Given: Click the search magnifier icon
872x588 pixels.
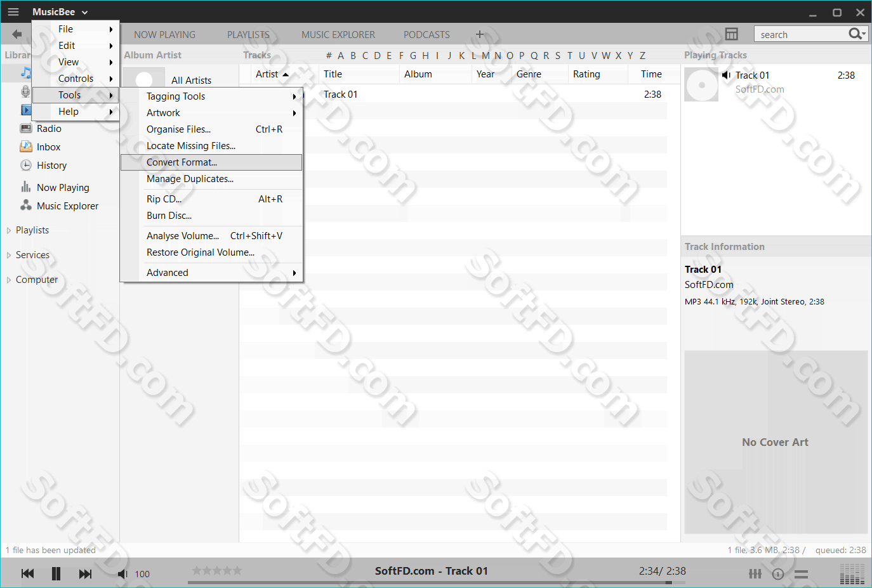Looking at the screenshot, I should pyautogui.click(x=857, y=34).
